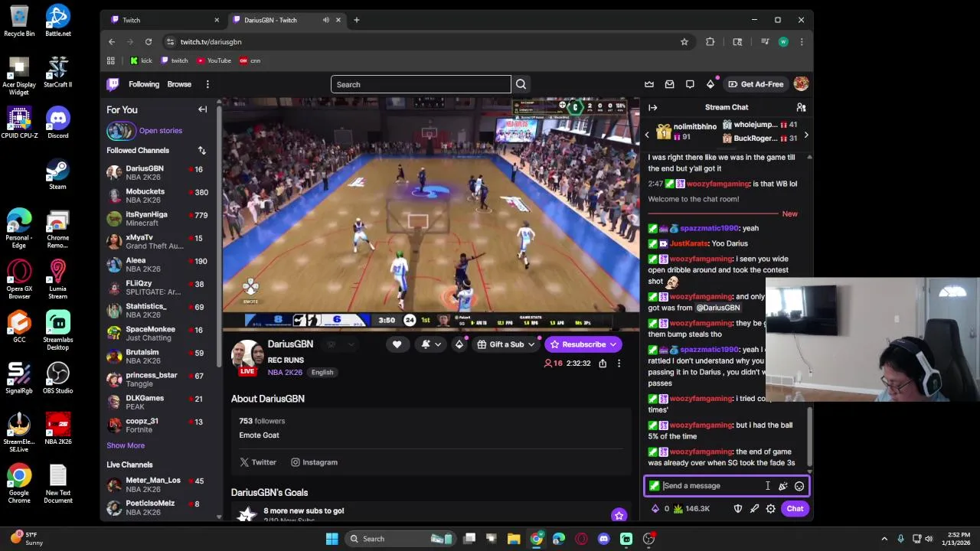Collapse the Stream Chat panel
980x551 pixels.
[x=652, y=107]
